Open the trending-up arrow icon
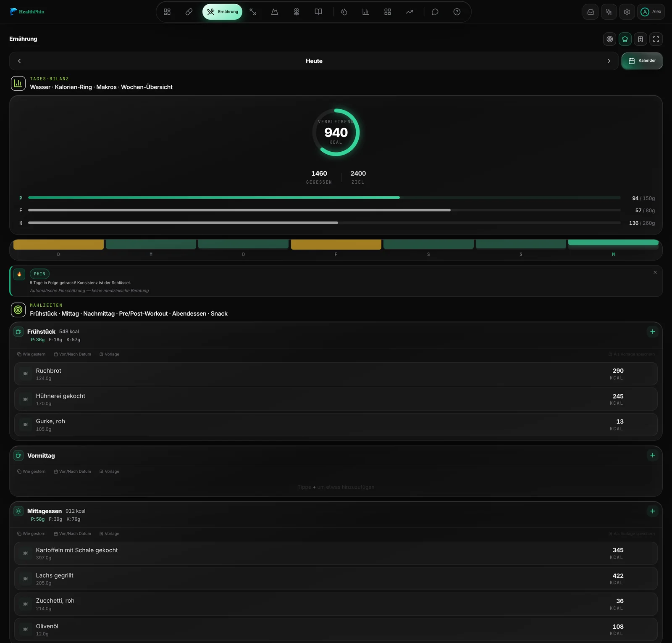 409,12
